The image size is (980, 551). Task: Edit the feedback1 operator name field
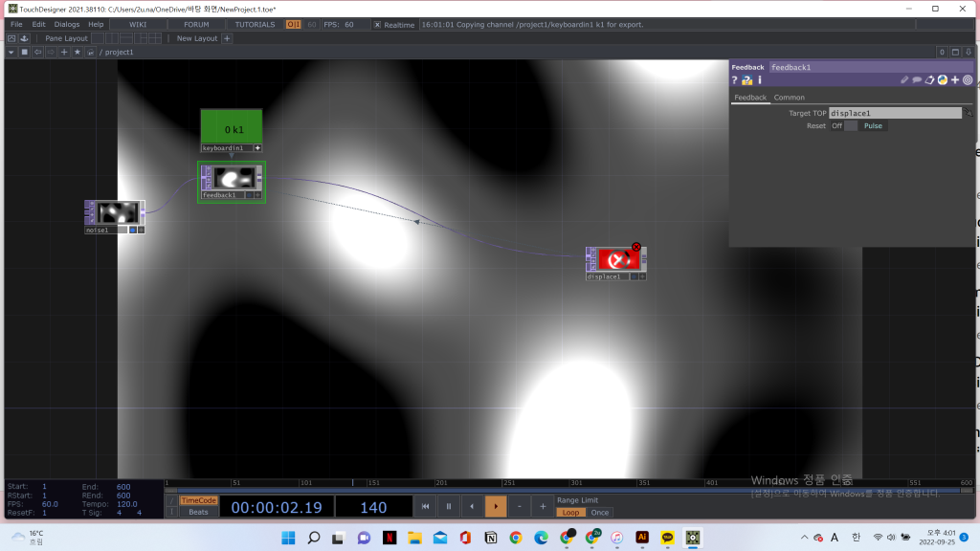coord(871,67)
